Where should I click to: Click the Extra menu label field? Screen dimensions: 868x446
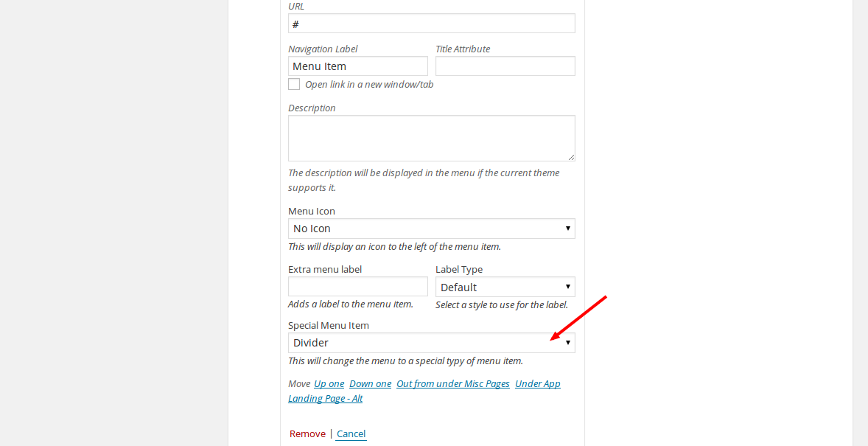(357, 287)
